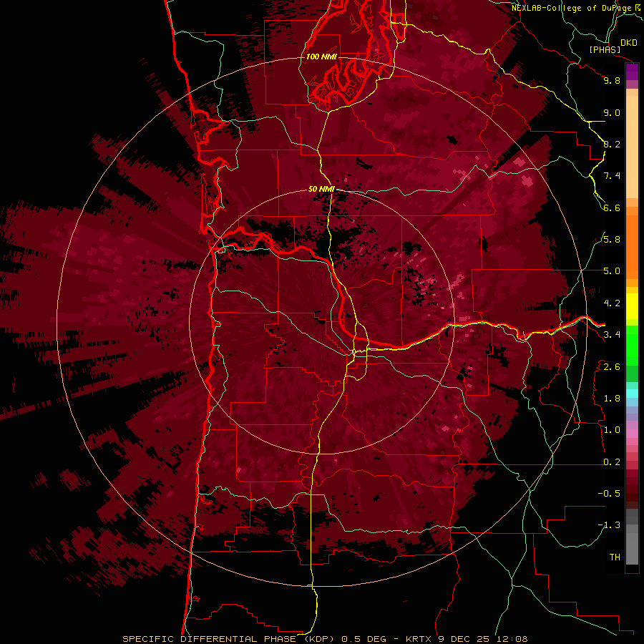Click the 2.6 scale value
644x644 pixels.
click(612, 367)
